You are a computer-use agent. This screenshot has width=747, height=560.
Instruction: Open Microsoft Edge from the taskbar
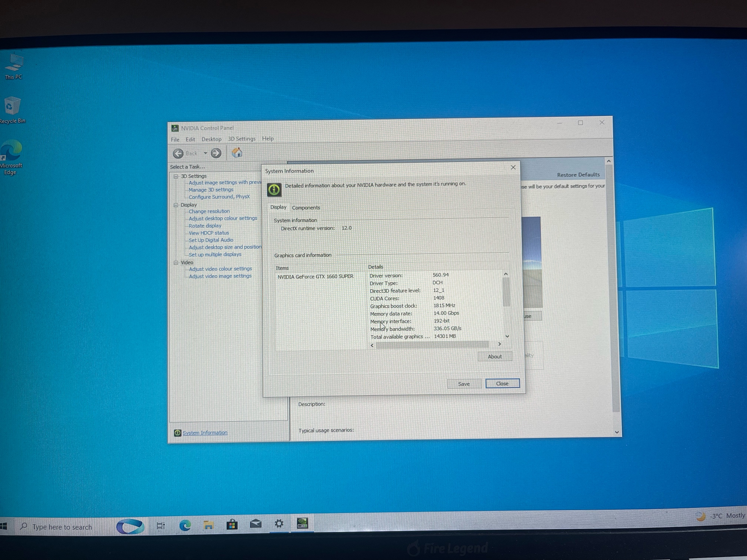tap(185, 525)
